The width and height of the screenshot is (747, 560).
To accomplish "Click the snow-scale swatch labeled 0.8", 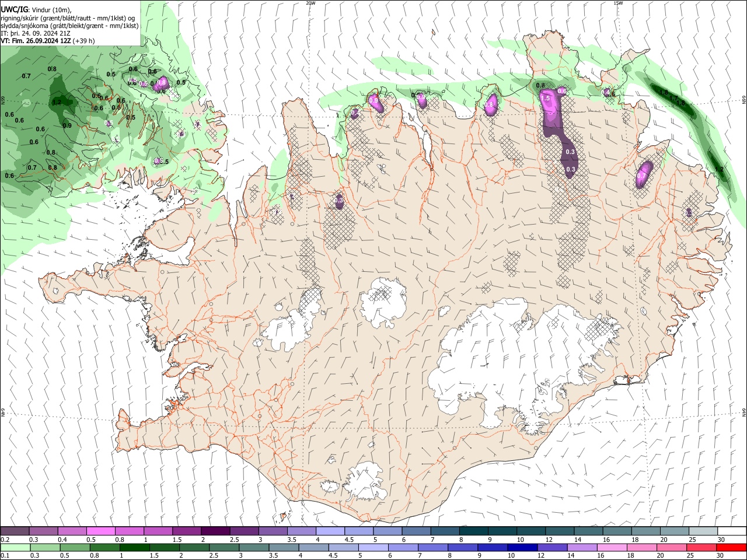I will click(130, 531).
